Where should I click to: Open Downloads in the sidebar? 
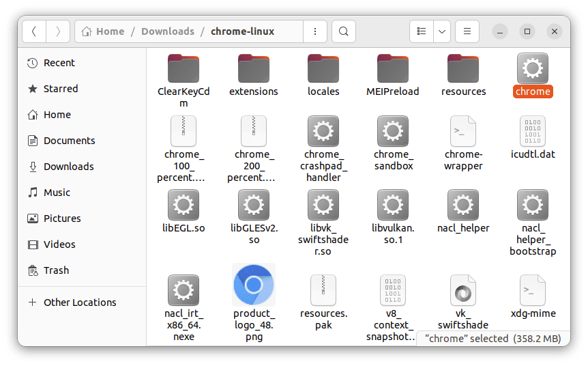pyautogui.click(x=82, y=167)
